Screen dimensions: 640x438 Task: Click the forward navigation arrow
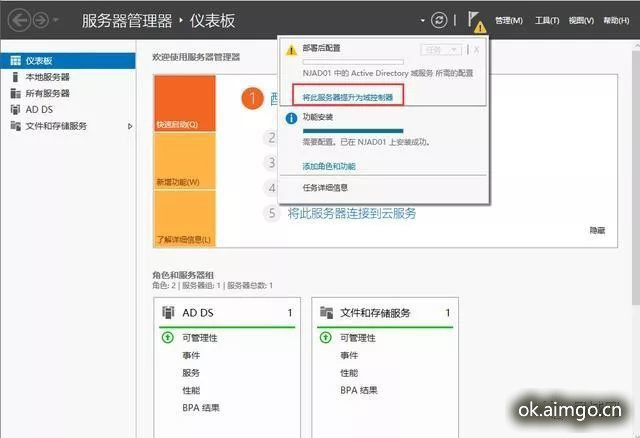pyautogui.click(x=40, y=20)
